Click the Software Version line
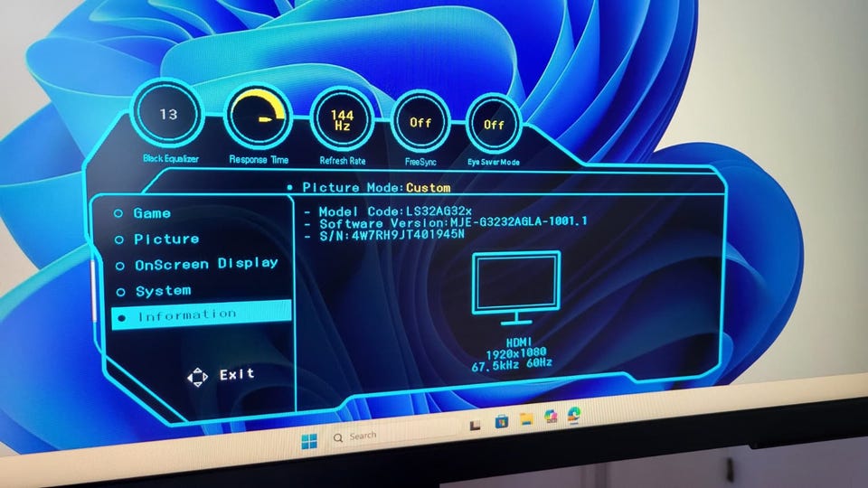This screenshot has width=868, height=488. pos(446,222)
